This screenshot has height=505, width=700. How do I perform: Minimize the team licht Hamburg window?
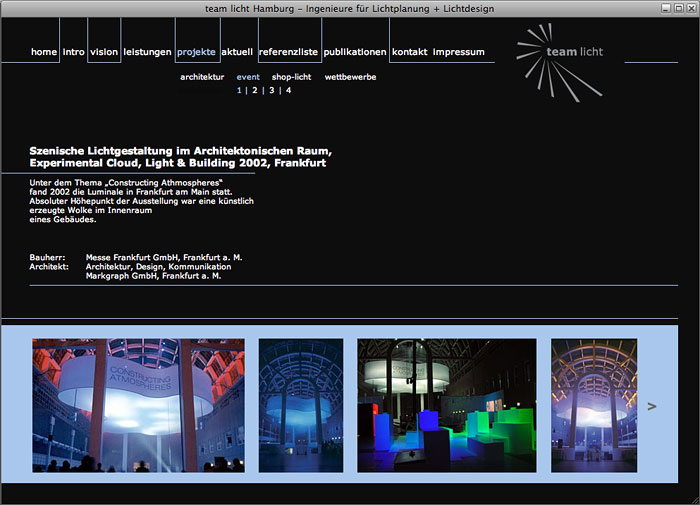666,8
